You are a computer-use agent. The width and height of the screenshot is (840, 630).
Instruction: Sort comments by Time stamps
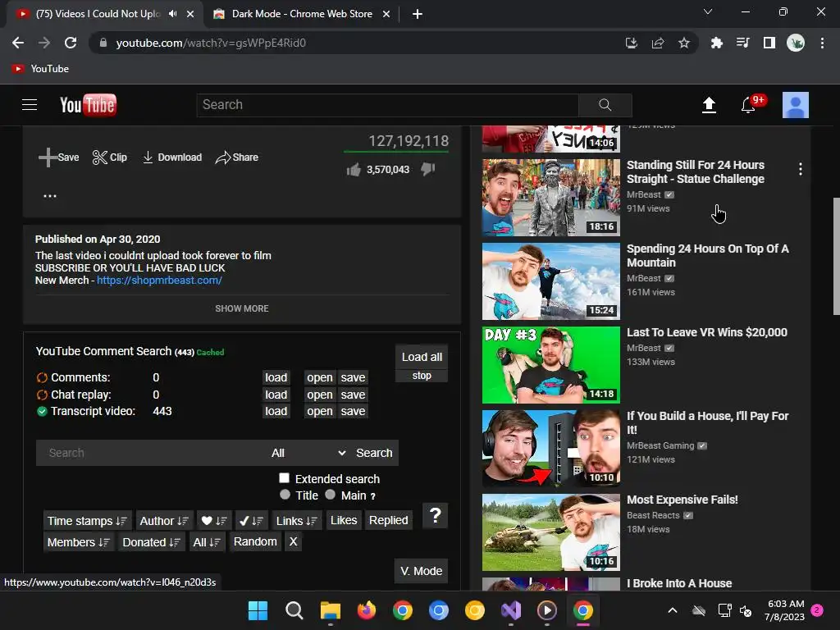tap(87, 521)
